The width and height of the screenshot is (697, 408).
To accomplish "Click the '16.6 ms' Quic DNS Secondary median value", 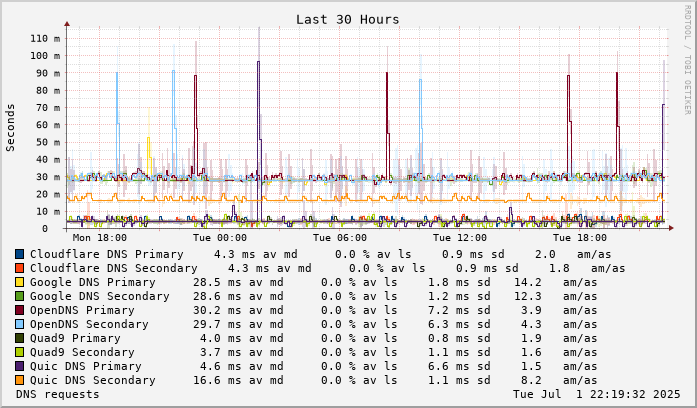I will (217, 380).
